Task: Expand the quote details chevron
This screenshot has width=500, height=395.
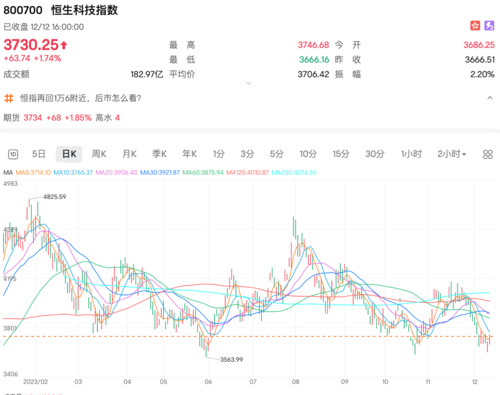Action: tap(249, 83)
